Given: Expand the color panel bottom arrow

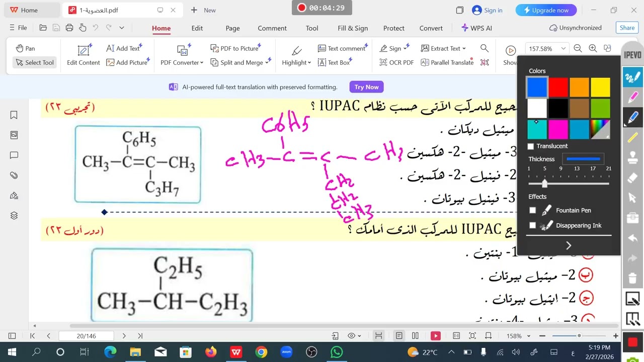Looking at the screenshot, I should [569, 245].
